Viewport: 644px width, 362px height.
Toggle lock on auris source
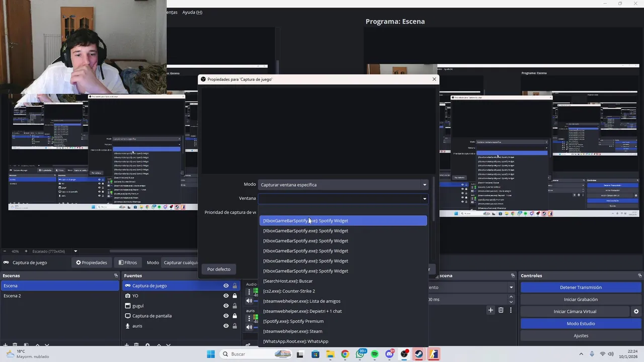pyautogui.click(x=234, y=326)
